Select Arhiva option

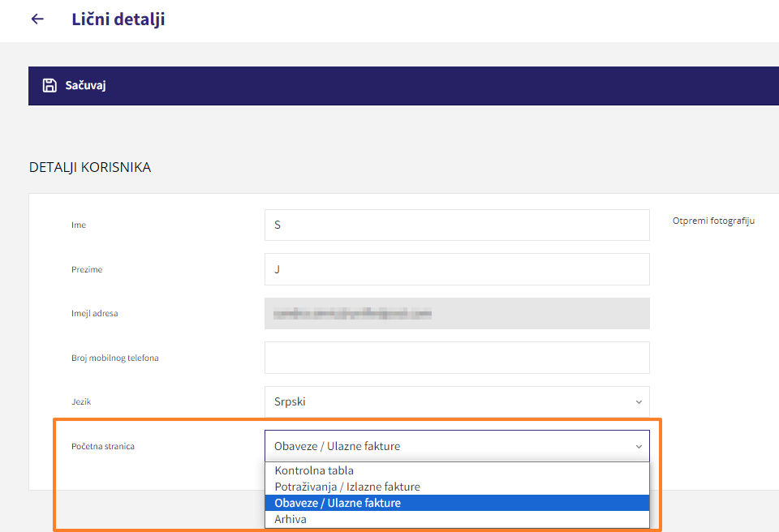(457, 519)
